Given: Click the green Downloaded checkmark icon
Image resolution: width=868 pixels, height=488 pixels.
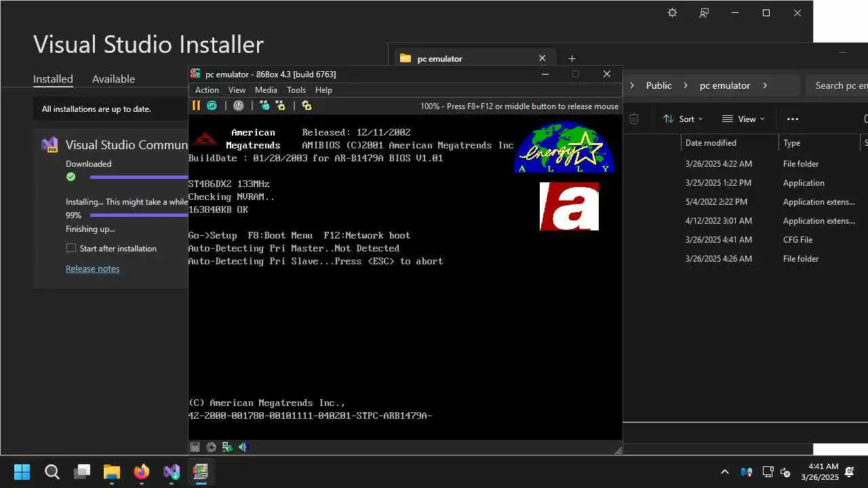Looking at the screenshot, I should 71,177.
